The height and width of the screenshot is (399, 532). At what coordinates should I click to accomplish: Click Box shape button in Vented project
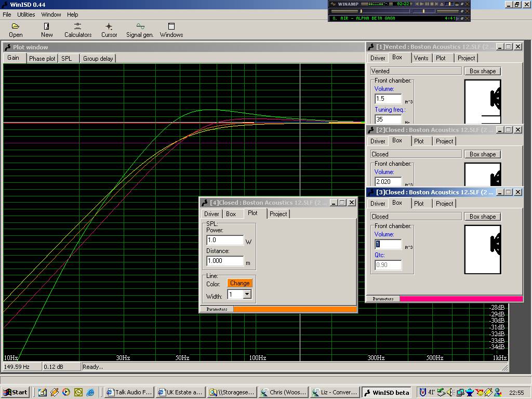point(483,71)
